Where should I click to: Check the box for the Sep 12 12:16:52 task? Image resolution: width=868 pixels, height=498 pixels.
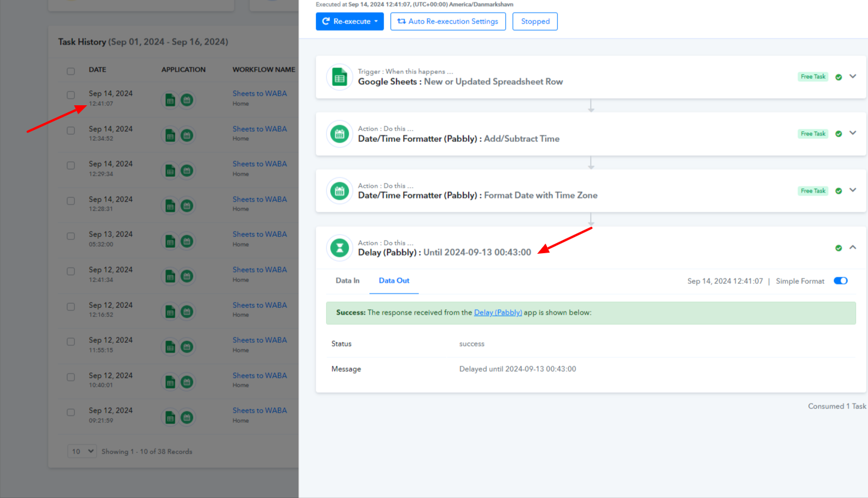[71, 307]
